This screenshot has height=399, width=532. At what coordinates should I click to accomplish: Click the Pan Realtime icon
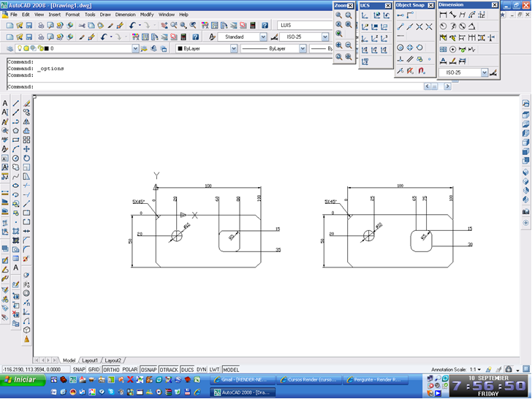[164, 25]
